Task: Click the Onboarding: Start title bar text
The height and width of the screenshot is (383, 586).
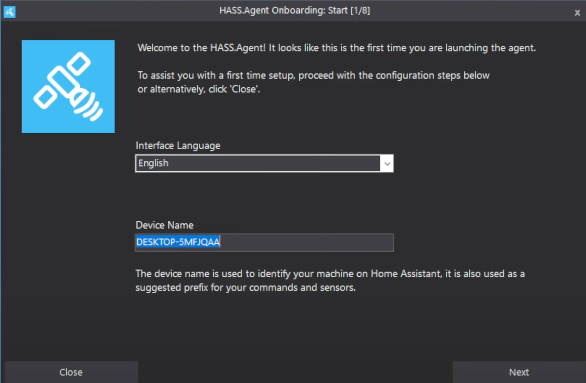Action: tap(310, 10)
